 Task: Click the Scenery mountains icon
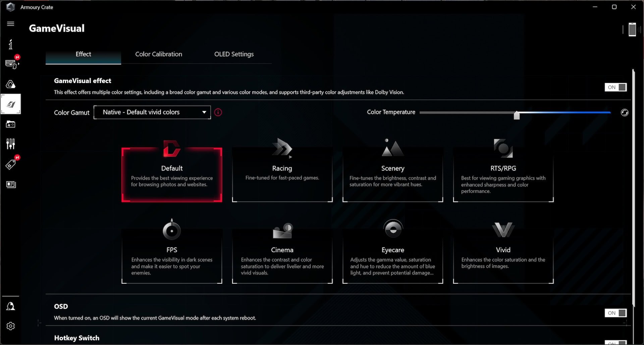tap(392, 147)
